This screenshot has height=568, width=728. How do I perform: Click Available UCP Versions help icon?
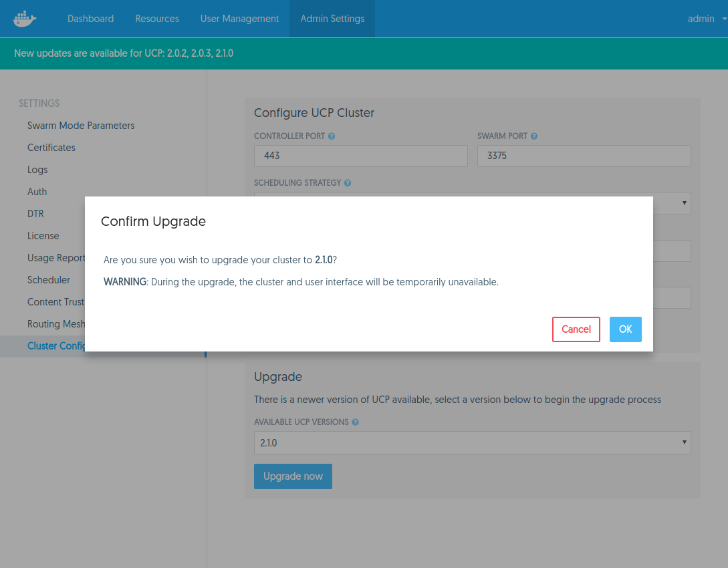point(355,422)
